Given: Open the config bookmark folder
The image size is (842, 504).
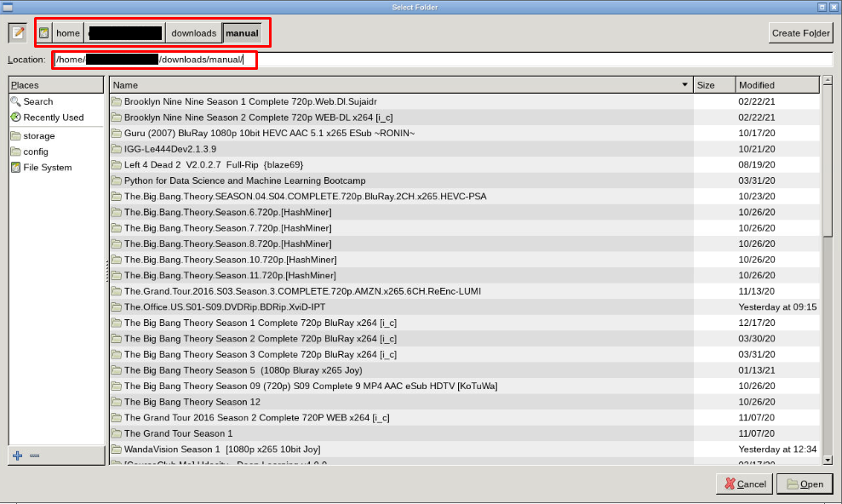Looking at the screenshot, I should pyautogui.click(x=38, y=151).
